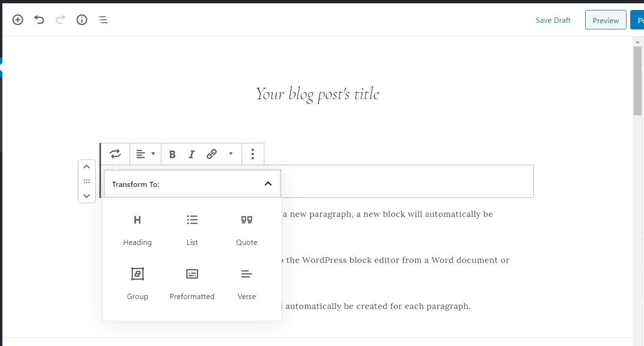Insert a link into the text

(211, 154)
